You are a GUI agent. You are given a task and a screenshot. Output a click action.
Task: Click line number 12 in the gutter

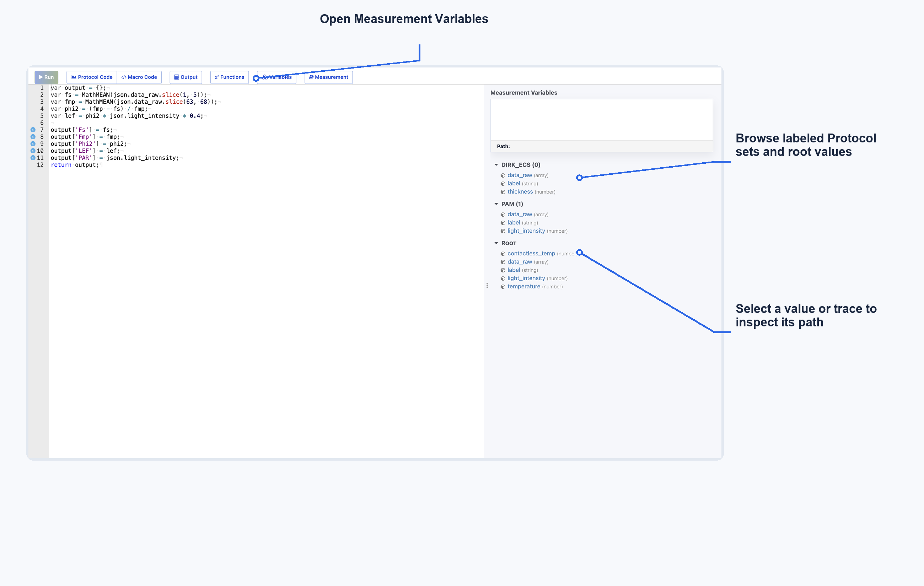pyautogui.click(x=40, y=165)
